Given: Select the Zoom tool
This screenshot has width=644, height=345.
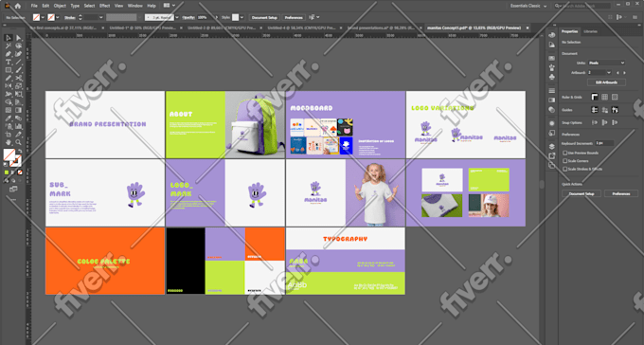Looking at the screenshot, I should tap(19, 142).
